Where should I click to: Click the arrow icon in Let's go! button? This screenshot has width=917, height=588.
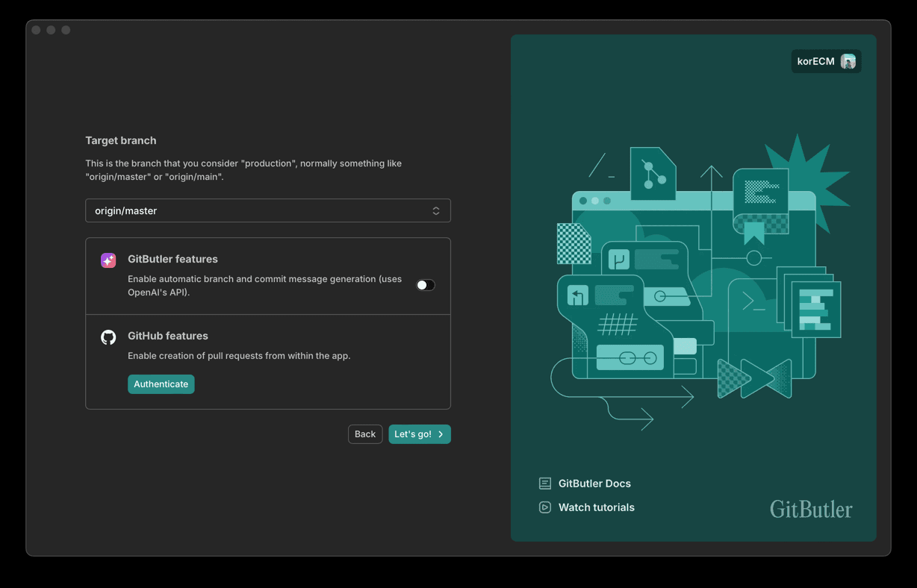pyautogui.click(x=441, y=434)
